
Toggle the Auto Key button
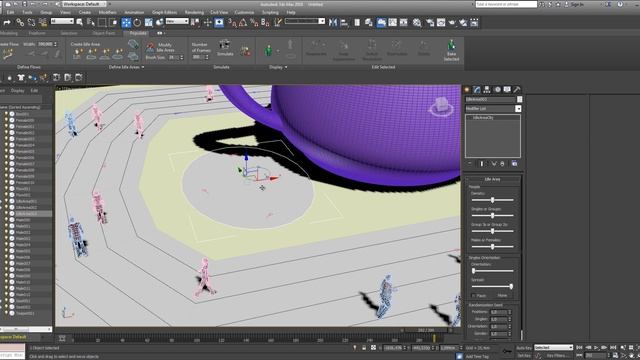[524, 348]
